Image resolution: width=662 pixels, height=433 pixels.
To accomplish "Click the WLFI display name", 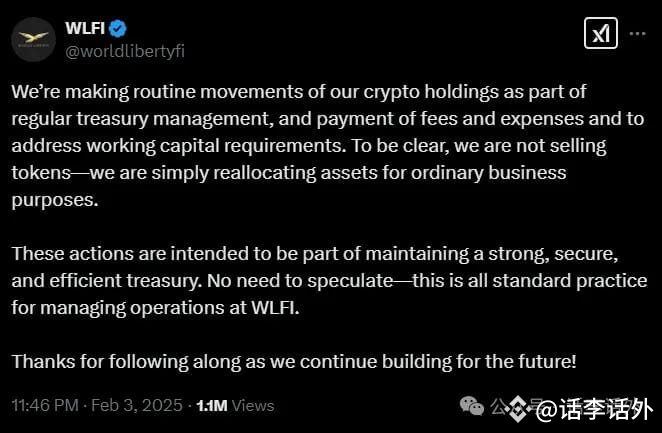I will 85,28.
